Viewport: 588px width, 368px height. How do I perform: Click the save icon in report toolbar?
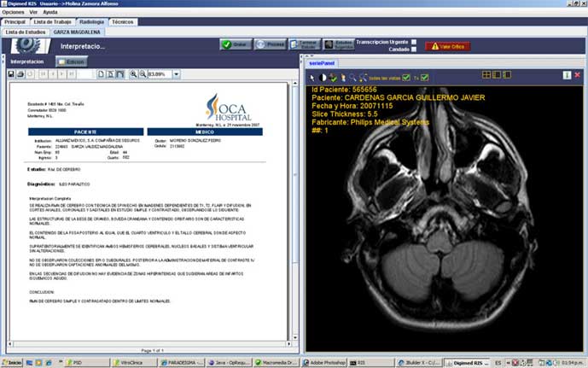(11, 74)
